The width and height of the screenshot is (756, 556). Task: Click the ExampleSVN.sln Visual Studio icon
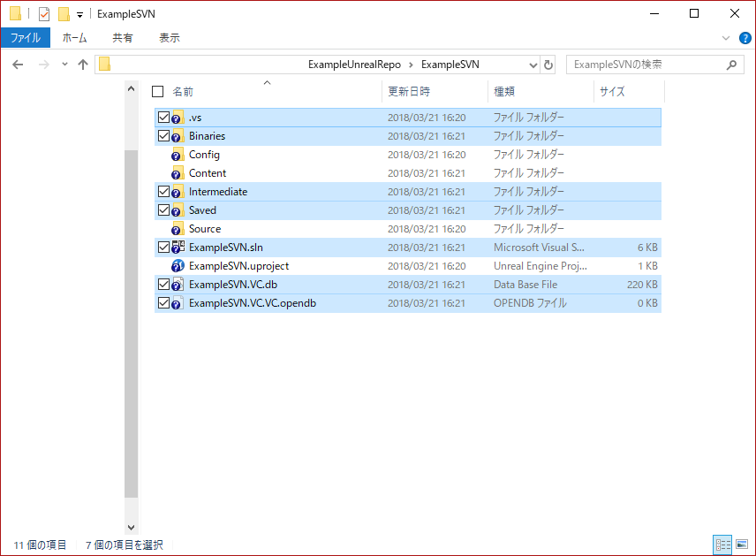178,248
